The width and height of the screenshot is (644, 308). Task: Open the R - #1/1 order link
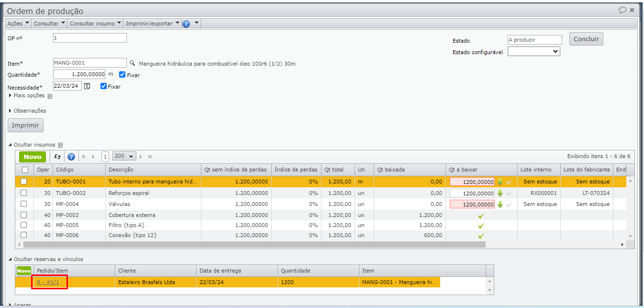click(x=48, y=282)
